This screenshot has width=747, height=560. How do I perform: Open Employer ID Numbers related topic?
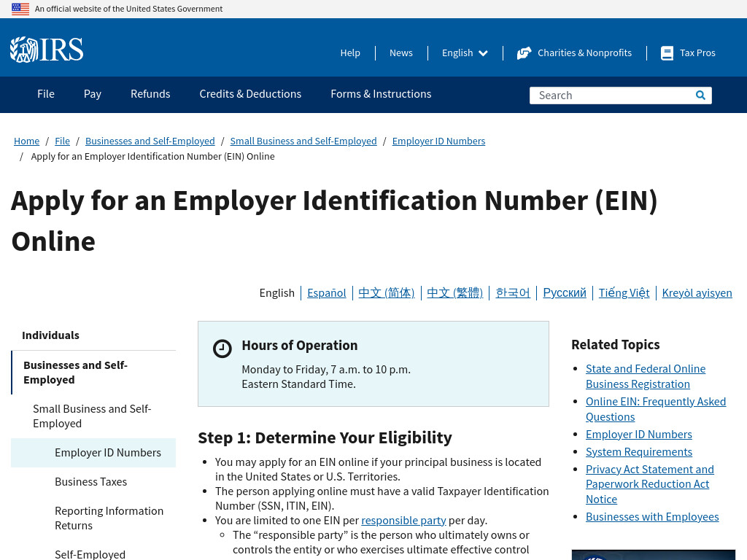point(639,435)
